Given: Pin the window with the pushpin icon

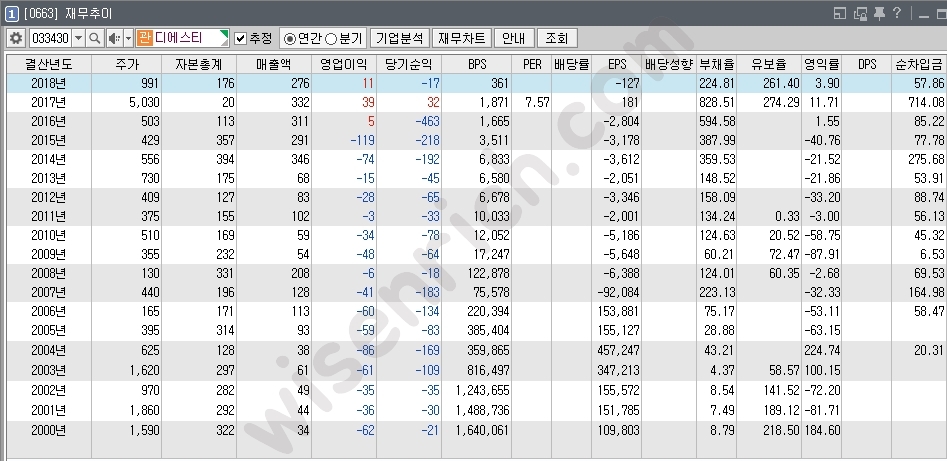Looking at the screenshot, I should click(880, 13).
